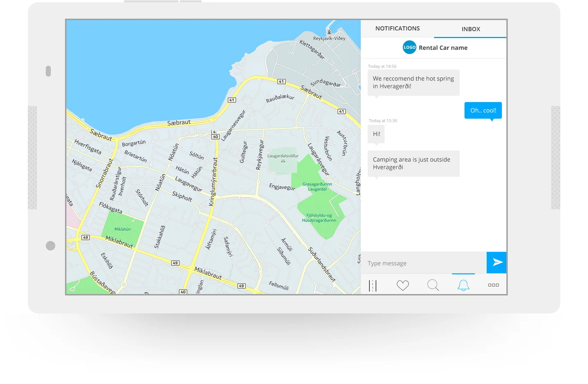Click the Borgartún street label

(134, 143)
